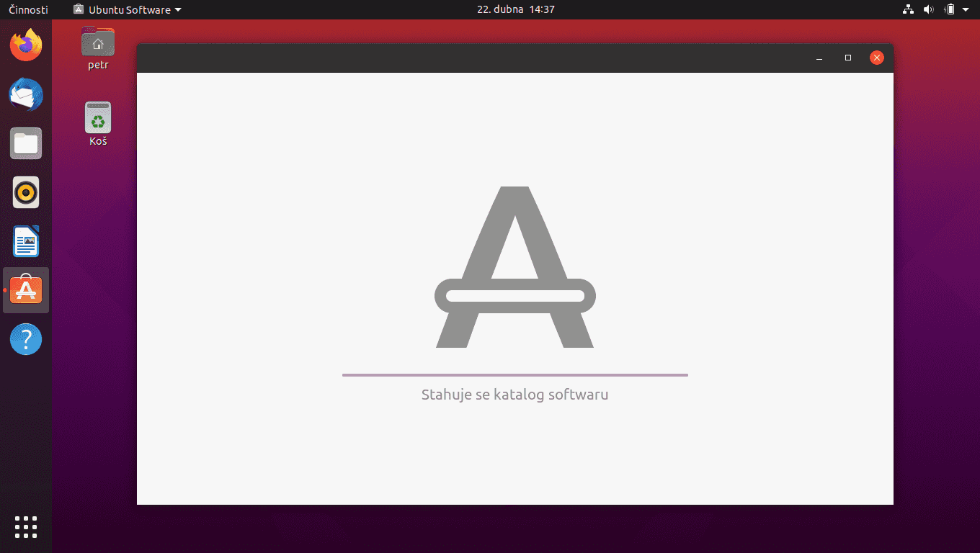Open LibreOffice Writer from the dock
The image size is (980, 553).
pyautogui.click(x=26, y=241)
